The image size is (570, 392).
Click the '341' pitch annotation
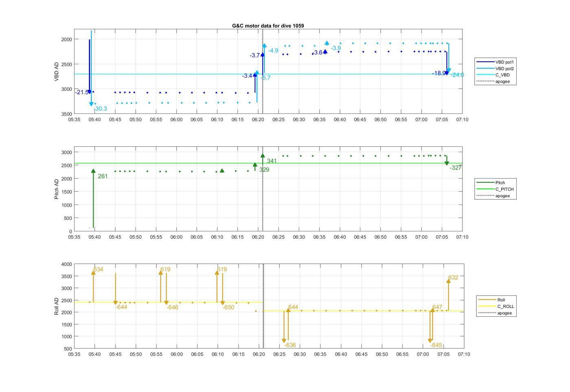pos(272,161)
